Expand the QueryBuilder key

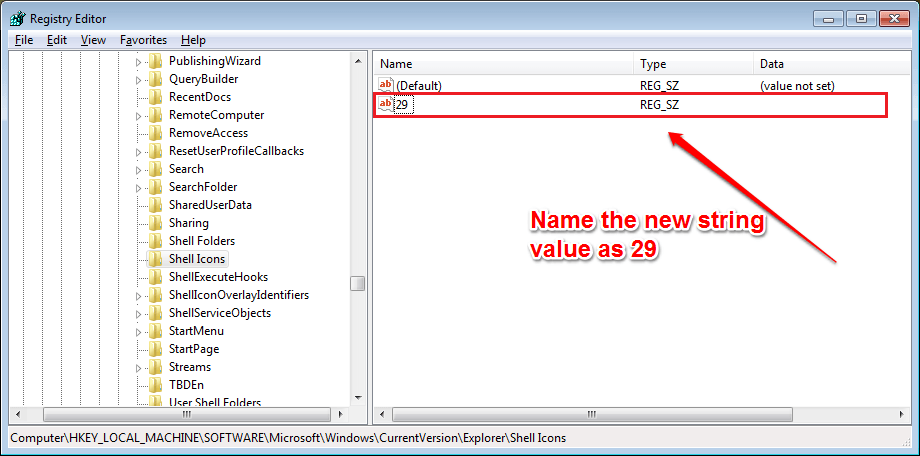coord(138,80)
